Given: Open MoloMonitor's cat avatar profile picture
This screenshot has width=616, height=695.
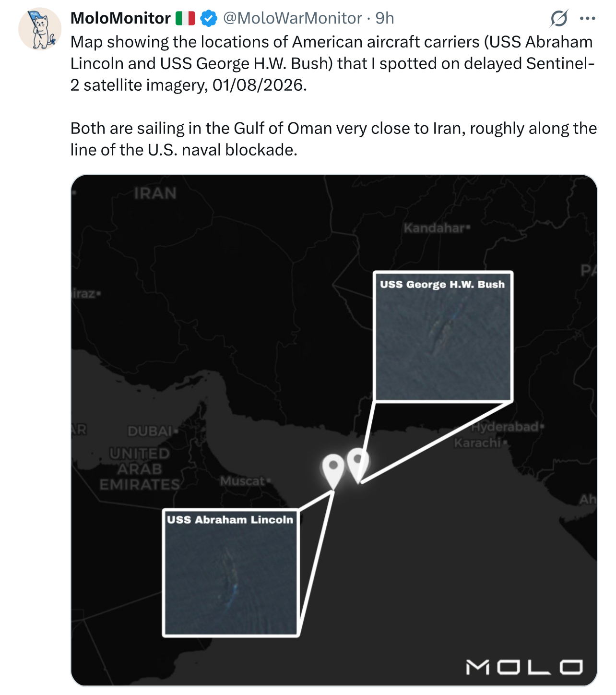Looking at the screenshot, I should point(40,29).
